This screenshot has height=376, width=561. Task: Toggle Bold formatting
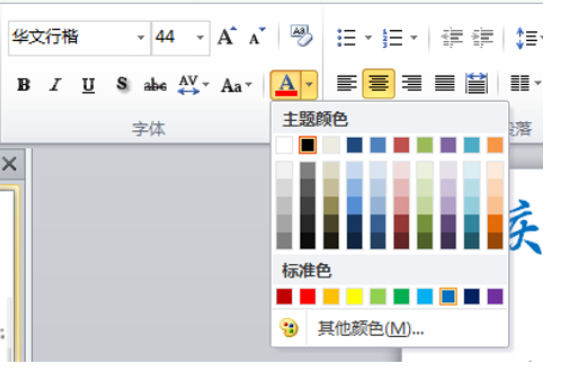pos(24,85)
